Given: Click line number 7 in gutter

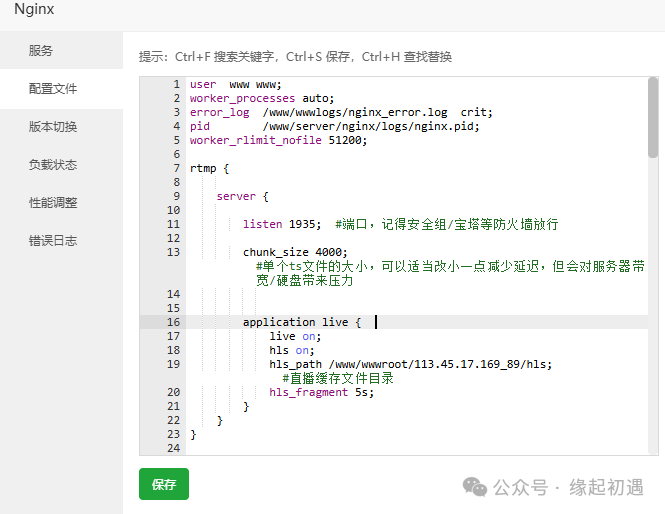Looking at the screenshot, I should tap(176, 168).
